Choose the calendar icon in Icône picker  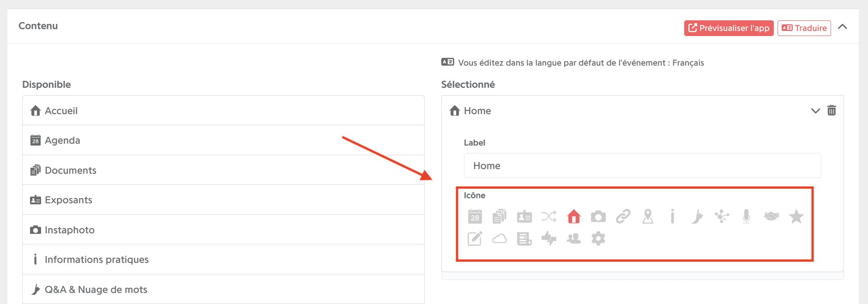click(475, 216)
